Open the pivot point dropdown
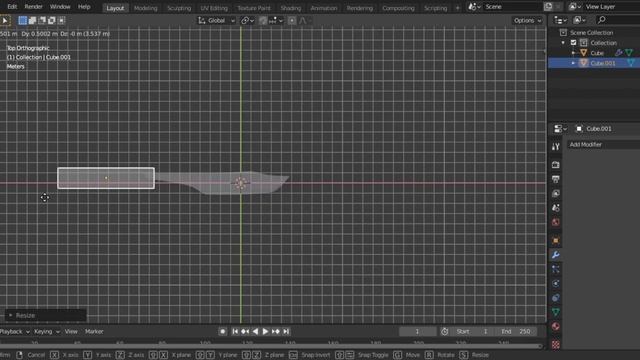640x360 pixels. point(247,20)
